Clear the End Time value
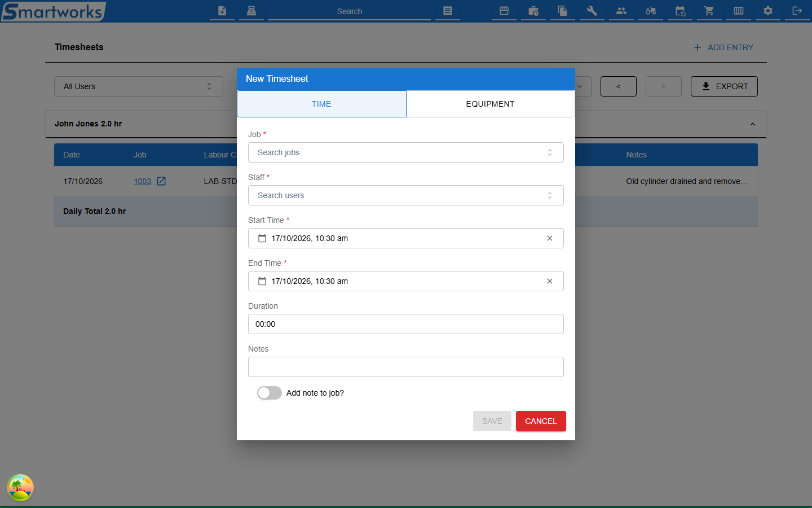Viewport: 812px width, 508px height. point(550,281)
